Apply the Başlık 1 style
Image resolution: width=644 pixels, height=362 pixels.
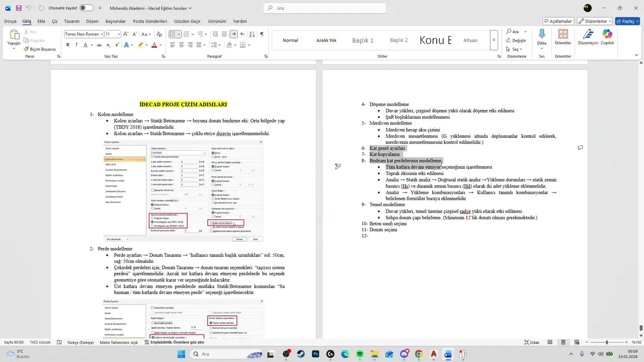363,40
